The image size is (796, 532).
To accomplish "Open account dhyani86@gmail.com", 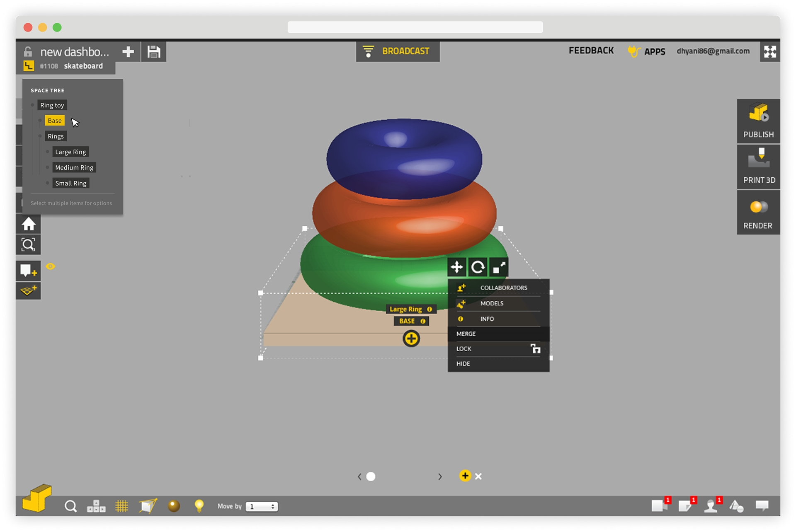I will [x=713, y=51].
